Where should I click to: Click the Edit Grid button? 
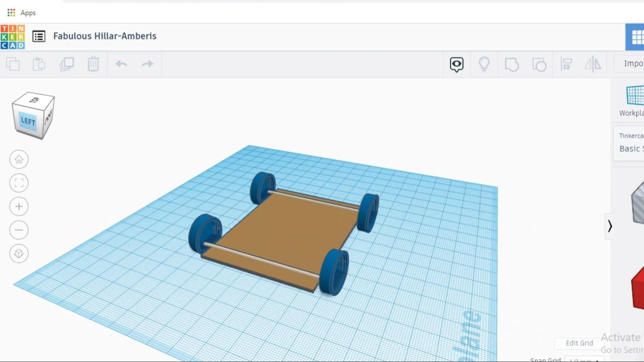click(x=579, y=343)
